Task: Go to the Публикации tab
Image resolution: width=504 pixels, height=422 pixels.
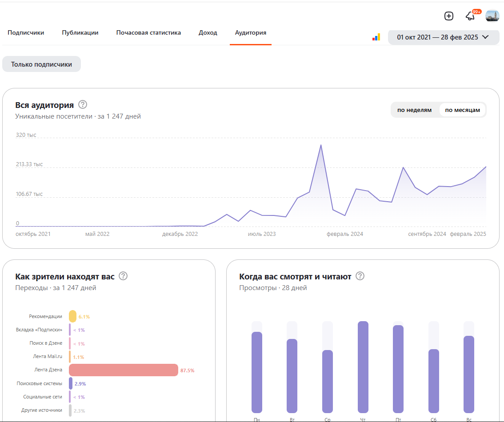Action: [x=80, y=32]
